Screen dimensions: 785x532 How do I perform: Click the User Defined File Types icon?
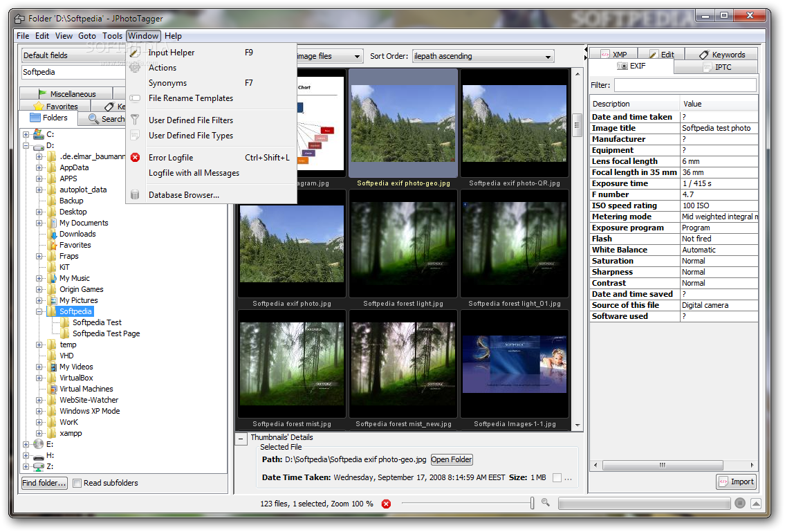(135, 136)
